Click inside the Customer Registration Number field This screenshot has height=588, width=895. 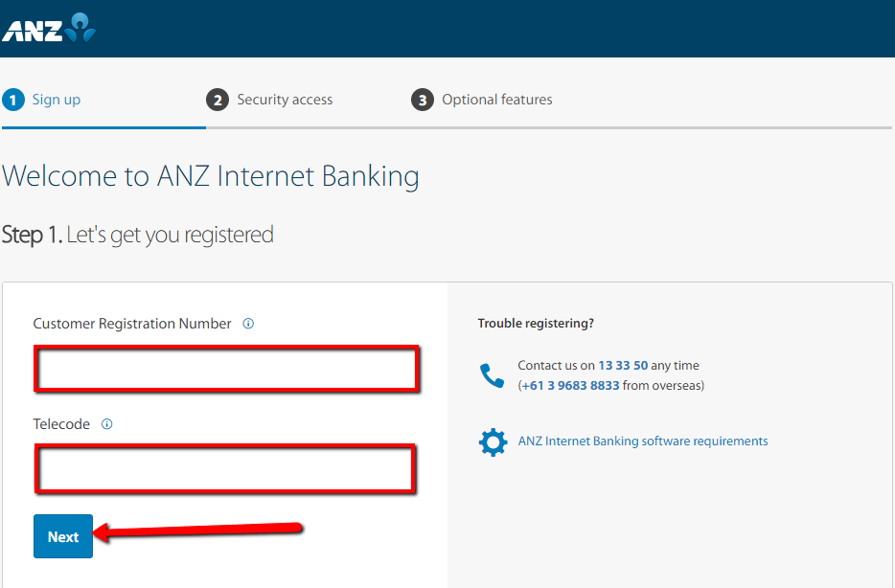point(225,369)
